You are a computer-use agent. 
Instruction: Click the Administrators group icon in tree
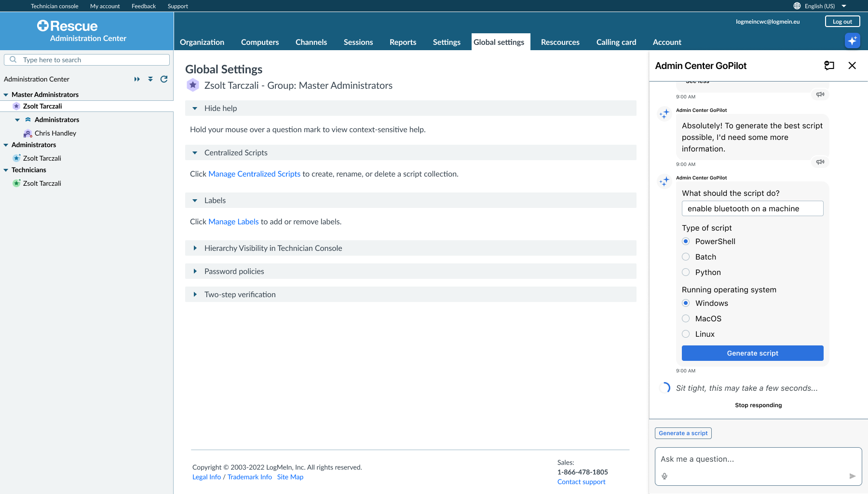pyautogui.click(x=28, y=120)
